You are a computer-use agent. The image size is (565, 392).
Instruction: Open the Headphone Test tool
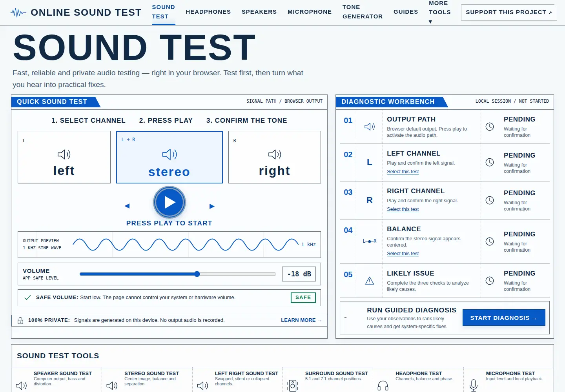point(418,379)
